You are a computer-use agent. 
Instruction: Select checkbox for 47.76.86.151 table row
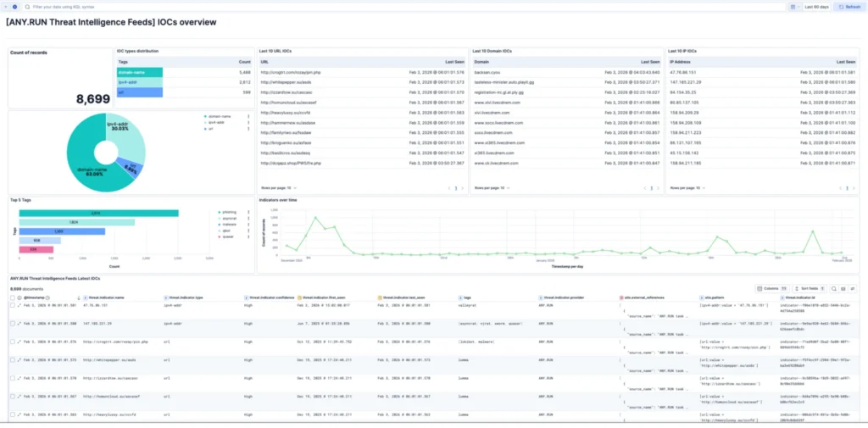click(12, 305)
